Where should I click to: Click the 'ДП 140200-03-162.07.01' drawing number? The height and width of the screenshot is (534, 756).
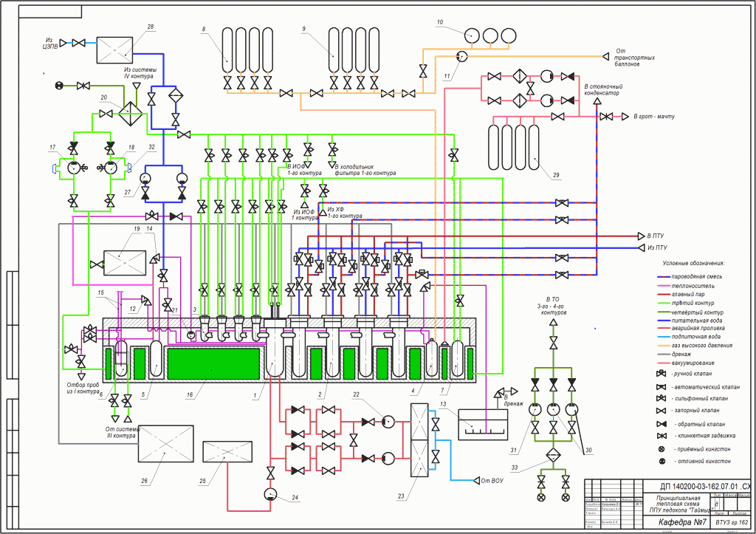tap(698, 486)
